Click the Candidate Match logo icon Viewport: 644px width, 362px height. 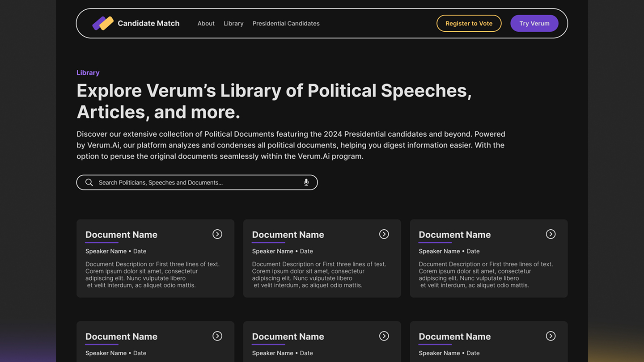point(103,23)
